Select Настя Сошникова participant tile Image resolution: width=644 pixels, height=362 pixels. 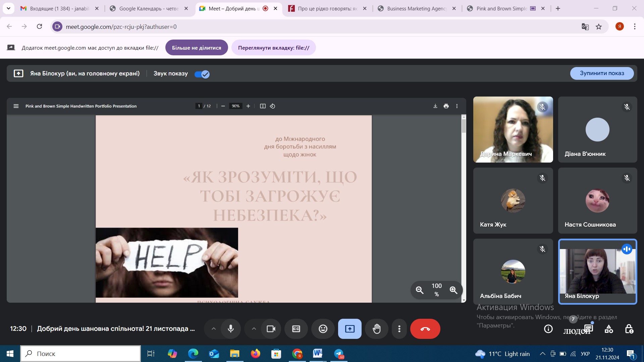597,200
